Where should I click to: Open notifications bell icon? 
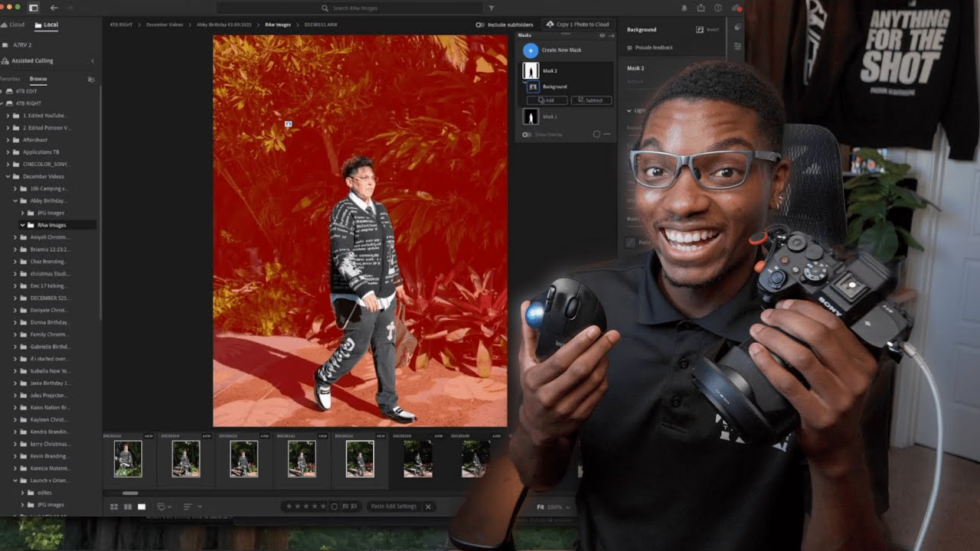(x=684, y=8)
